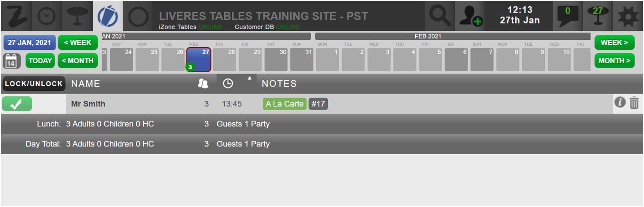Click the green A La Carte tag
This screenshot has width=644, height=207.
(x=285, y=104)
